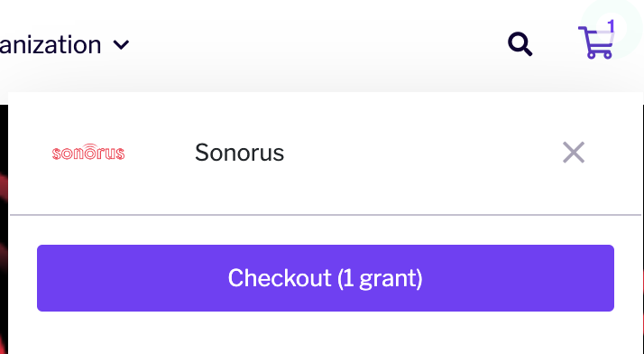
Task: Start a site search with the magnifier
Action: 520,43
